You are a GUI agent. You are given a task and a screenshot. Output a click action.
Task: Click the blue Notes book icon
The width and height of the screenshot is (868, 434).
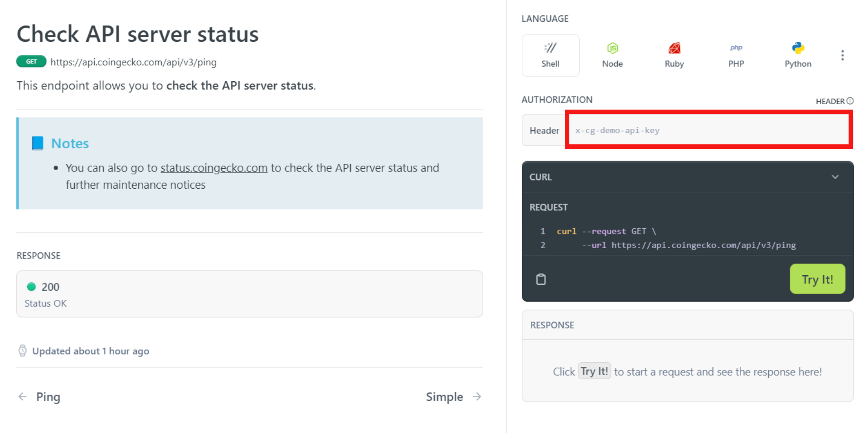click(x=38, y=143)
